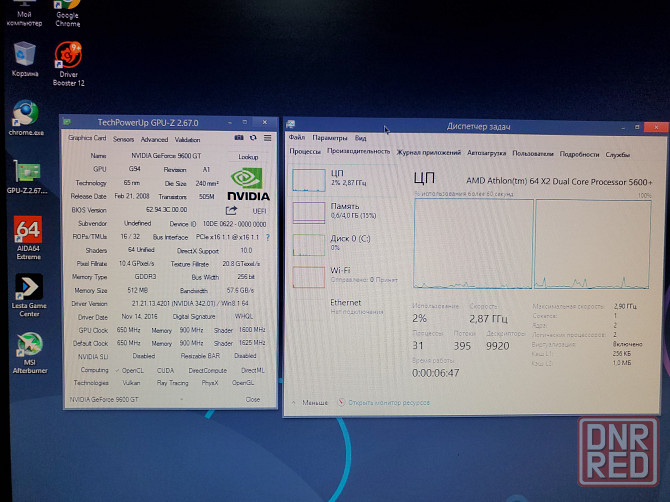Open Службы tab
Image resolution: width=670 pixels, height=502 pixels.
pyautogui.click(x=617, y=155)
